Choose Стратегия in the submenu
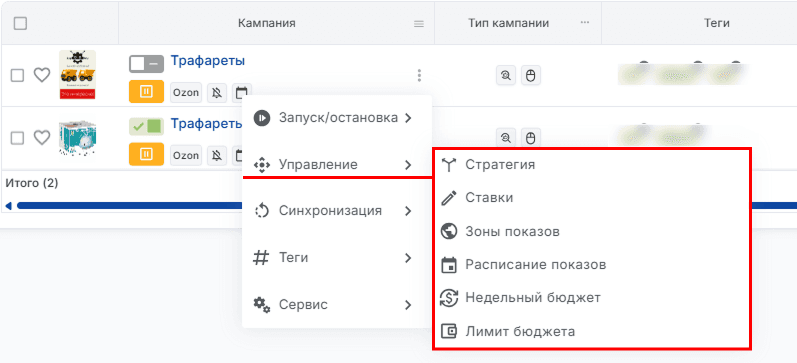The image size is (797, 363). click(x=592, y=165)
